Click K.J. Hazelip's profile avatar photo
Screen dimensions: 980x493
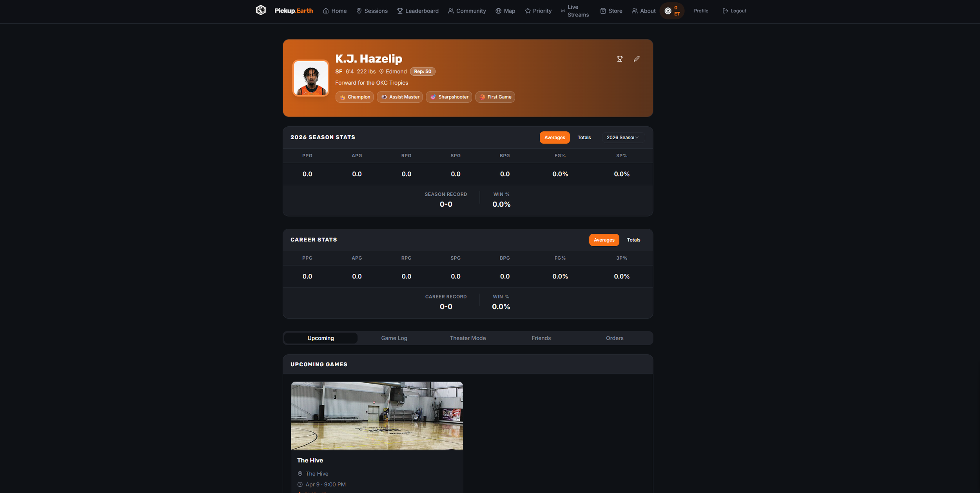310,78
